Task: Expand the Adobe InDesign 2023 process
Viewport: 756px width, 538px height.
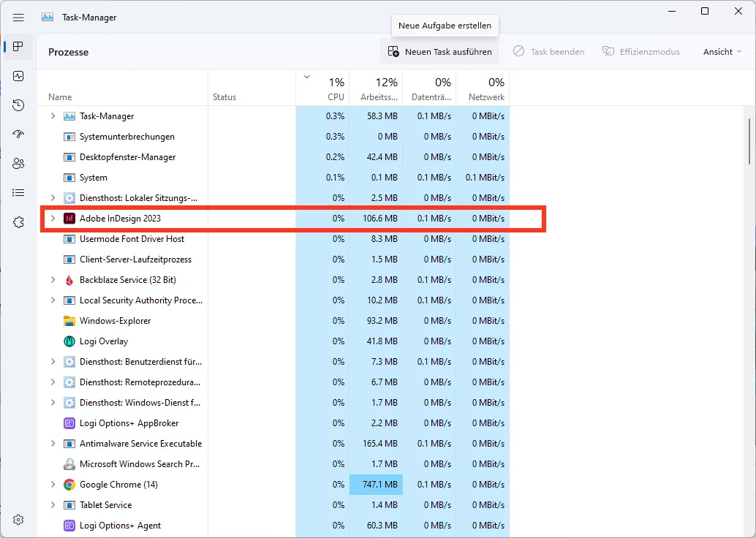Action: 53,219
